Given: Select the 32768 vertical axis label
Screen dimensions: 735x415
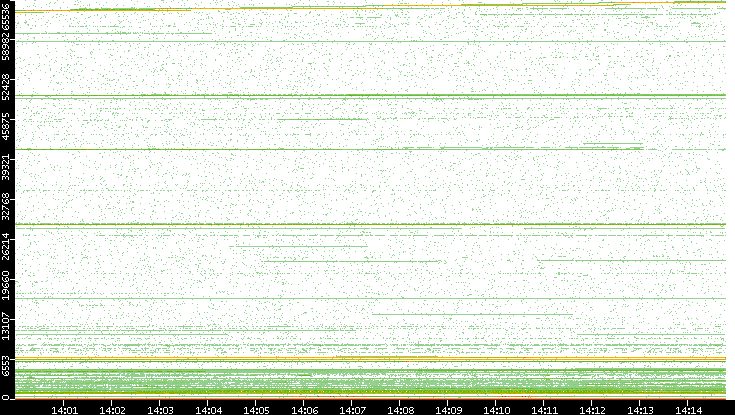Looking at the screenshot, I should coord(5,207).
